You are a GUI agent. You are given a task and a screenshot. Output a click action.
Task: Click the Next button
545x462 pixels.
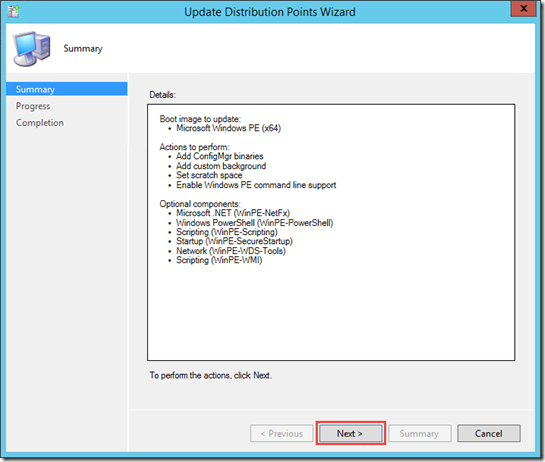351,433
